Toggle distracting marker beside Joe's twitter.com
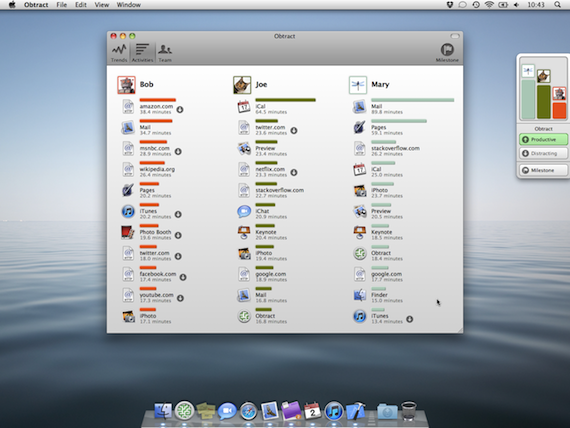The image size is (570, 428). point(294,131)
